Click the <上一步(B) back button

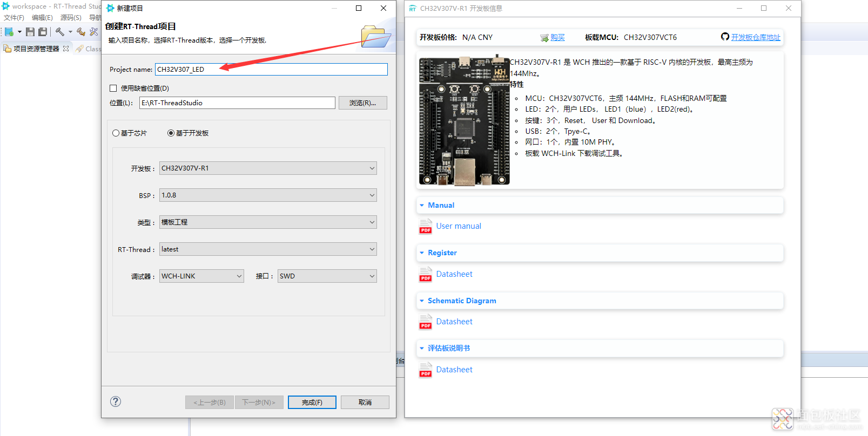(210, 402)
